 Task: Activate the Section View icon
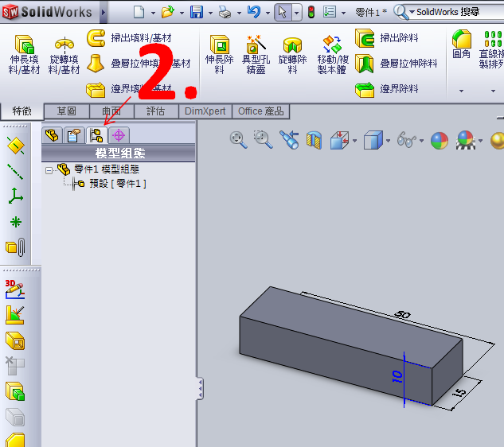[x=315, y=141]
